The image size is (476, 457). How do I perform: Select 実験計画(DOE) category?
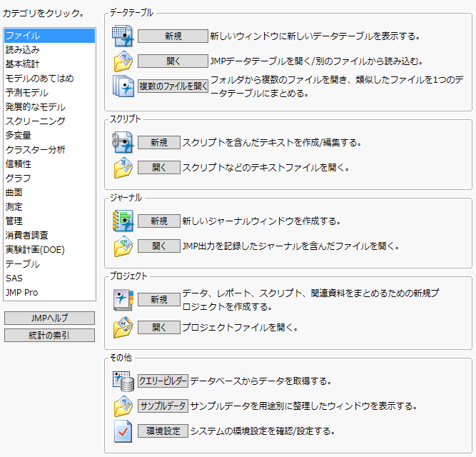(49, 250)
